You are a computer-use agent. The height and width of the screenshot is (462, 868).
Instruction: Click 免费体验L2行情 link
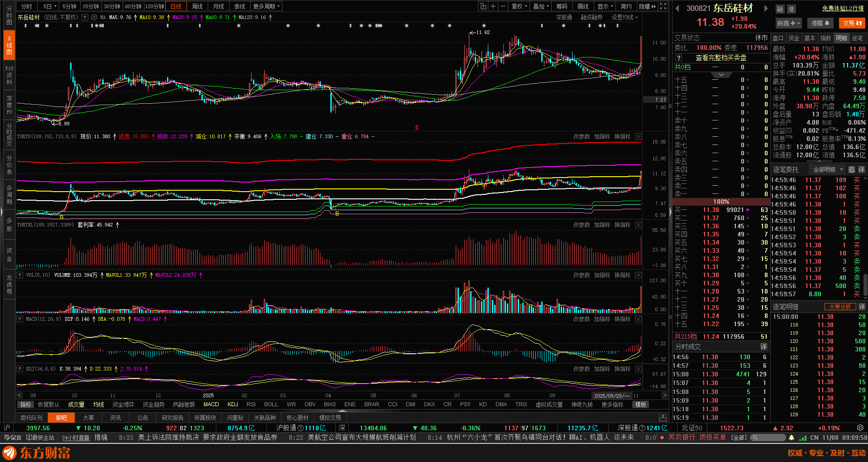click(x=843, y=9)
